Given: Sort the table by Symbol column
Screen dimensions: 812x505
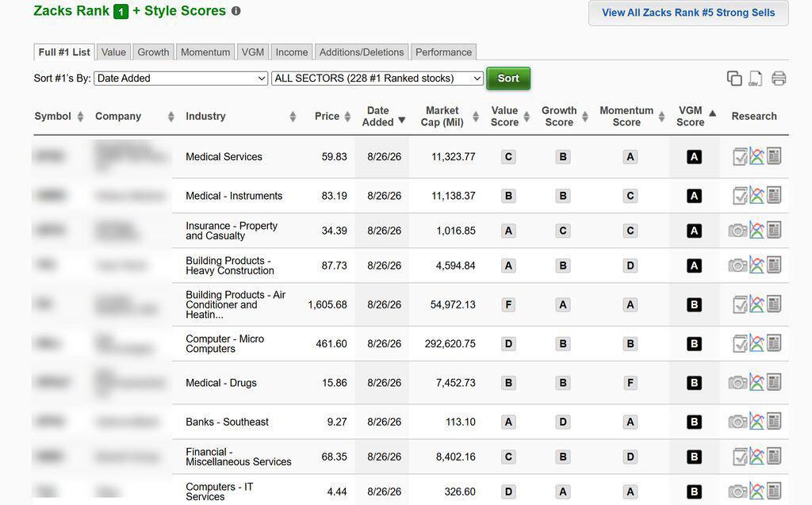Looking at the screenshot, I should tap(59, 116).
